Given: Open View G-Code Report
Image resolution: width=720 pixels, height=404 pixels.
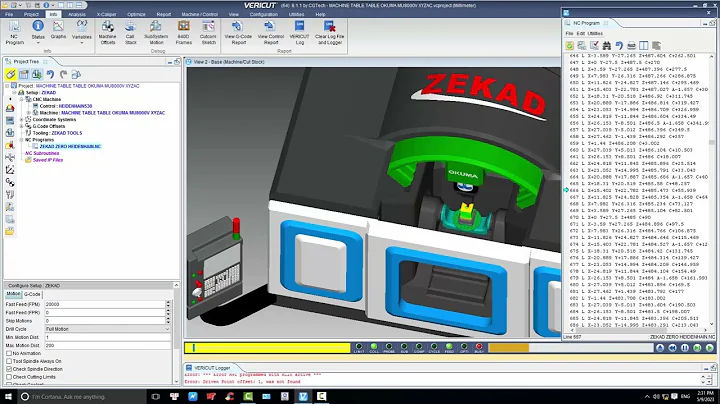Looking at the screenshot, I should pos(238,32).
